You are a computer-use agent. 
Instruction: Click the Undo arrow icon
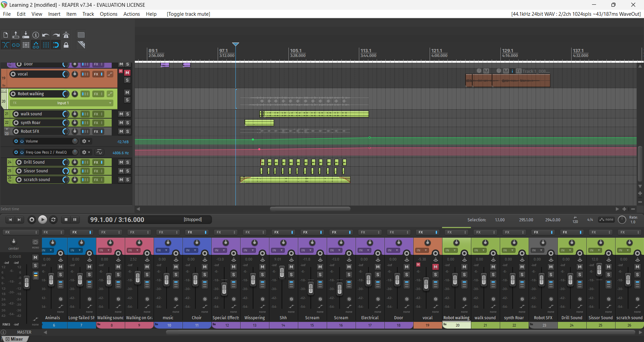[x=46, y=35]
